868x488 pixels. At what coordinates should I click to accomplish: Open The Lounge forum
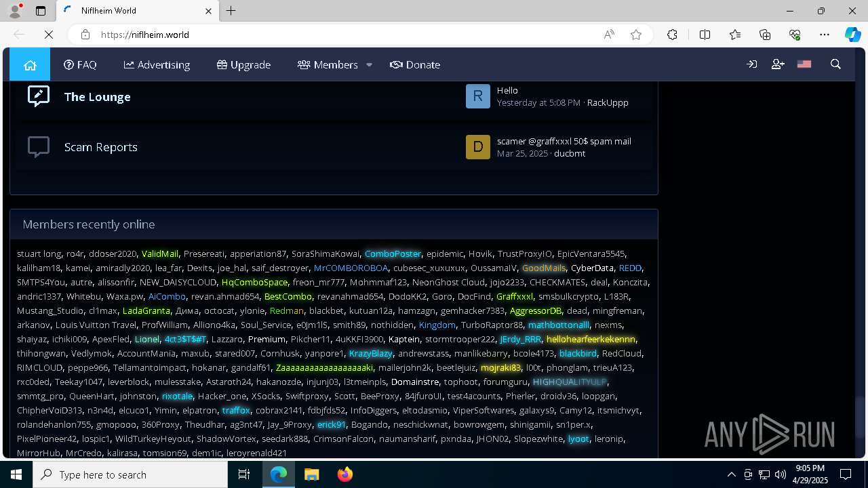pyautogui.click(x=98, y=96)
